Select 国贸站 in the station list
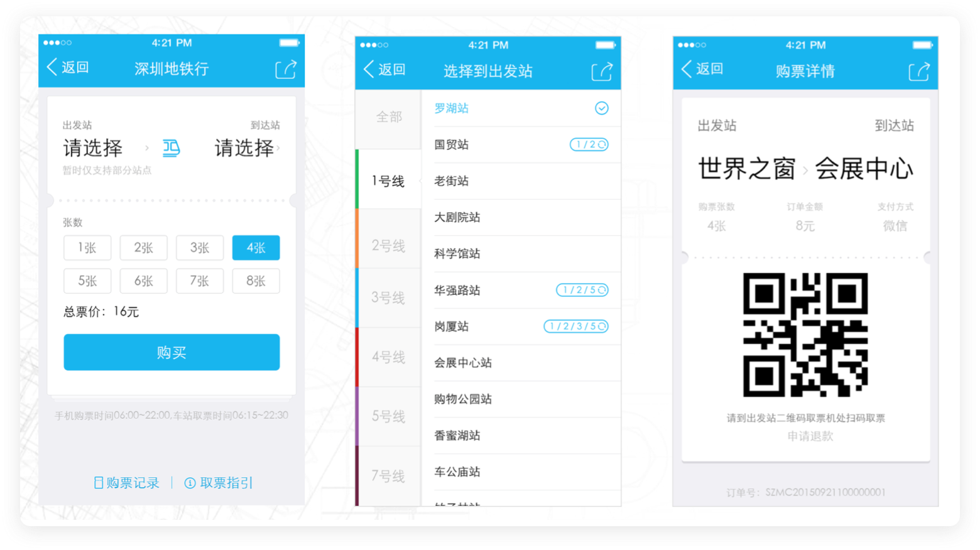 521,145
